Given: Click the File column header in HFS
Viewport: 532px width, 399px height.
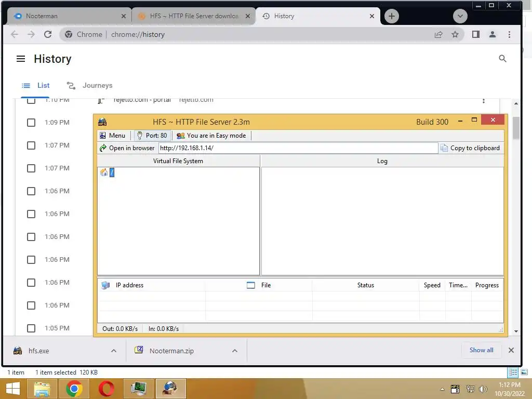Looking at the screenshot, I should [x=259, y=285].
